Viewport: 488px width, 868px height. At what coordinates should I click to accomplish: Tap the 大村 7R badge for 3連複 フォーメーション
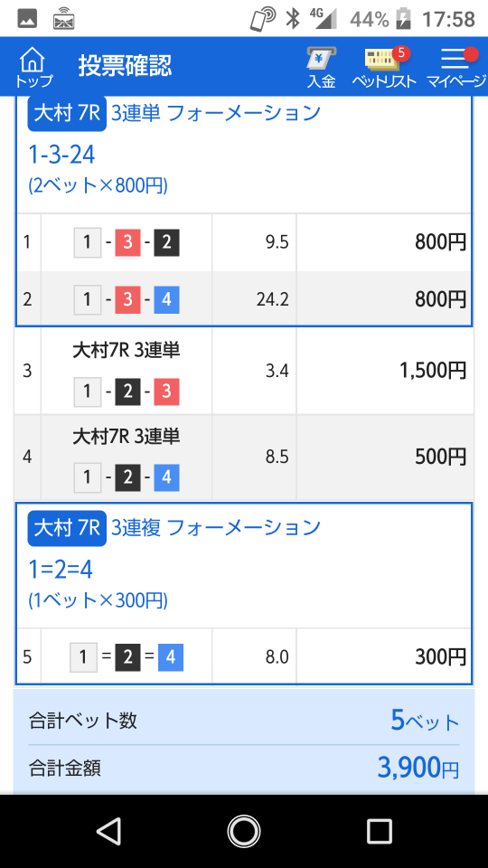pos(66,528)
